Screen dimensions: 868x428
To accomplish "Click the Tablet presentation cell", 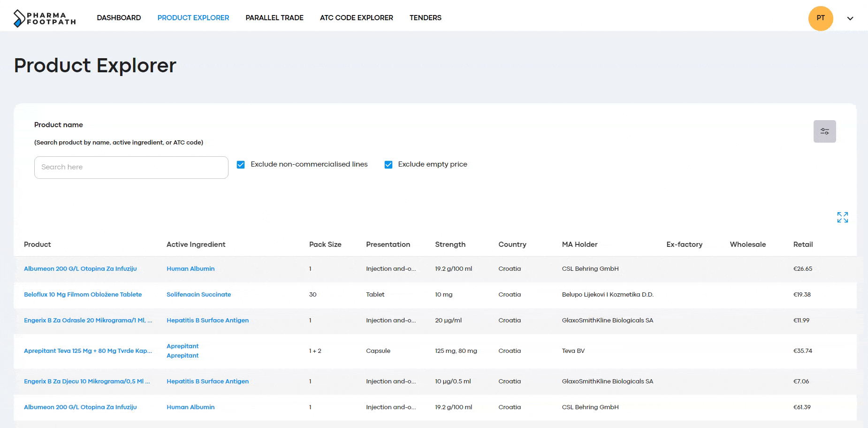I will click(375, 295).
